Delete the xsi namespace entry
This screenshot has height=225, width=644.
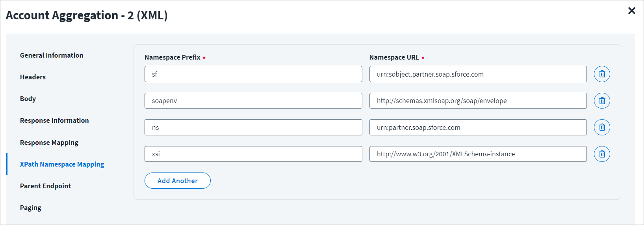click(x=602, y=154)
